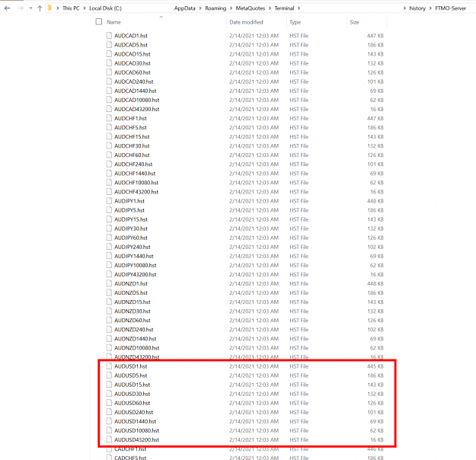Sort files by Type column
This screenshot has height=460, width=476.
[x=295, y=22]
